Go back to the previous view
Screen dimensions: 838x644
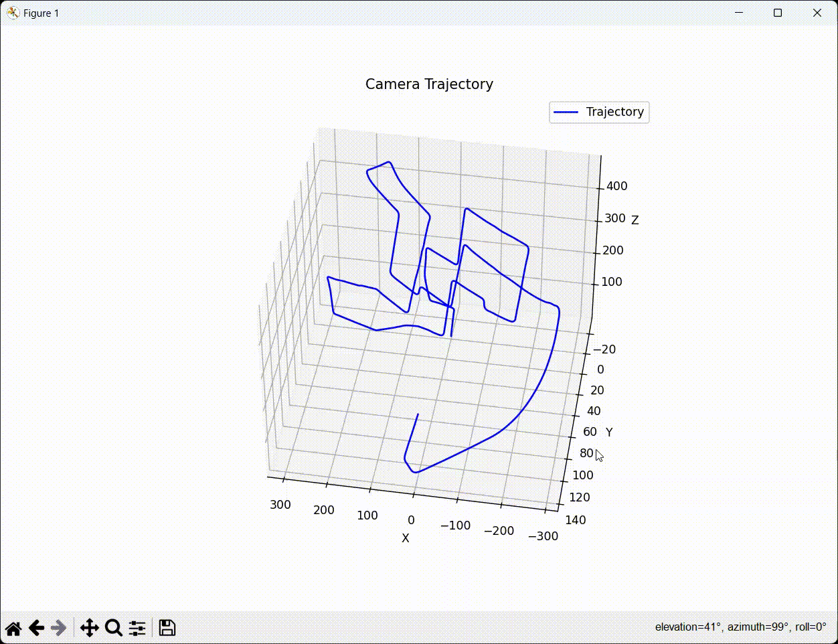(x=36, y=628)
